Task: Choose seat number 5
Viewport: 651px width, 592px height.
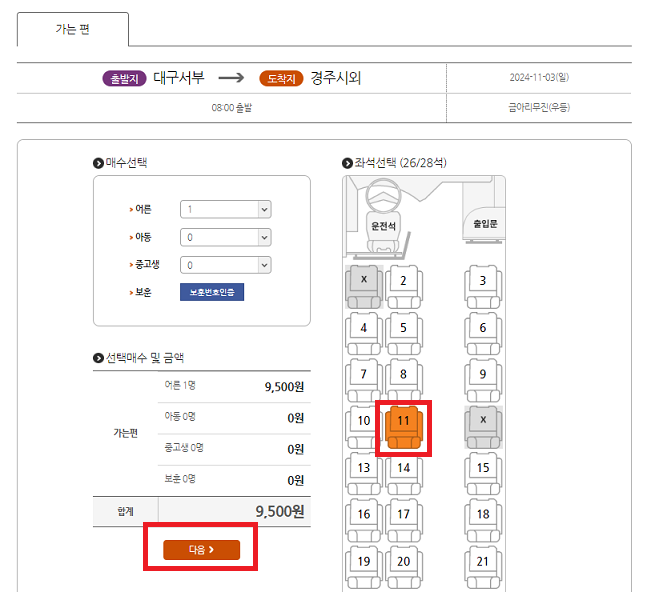Action: click(x=404, y=333)
